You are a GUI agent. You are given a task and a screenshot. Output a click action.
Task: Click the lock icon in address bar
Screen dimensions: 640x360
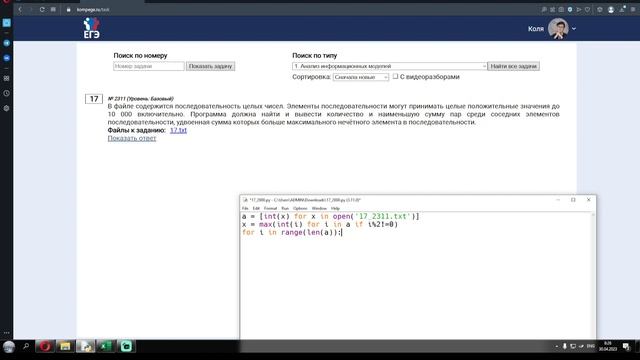pyautogui.click(x=69, y=9)
